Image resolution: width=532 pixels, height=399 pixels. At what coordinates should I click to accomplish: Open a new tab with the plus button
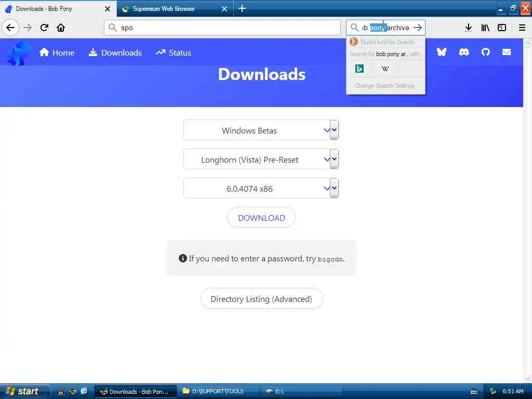click(x=242, y=8)
